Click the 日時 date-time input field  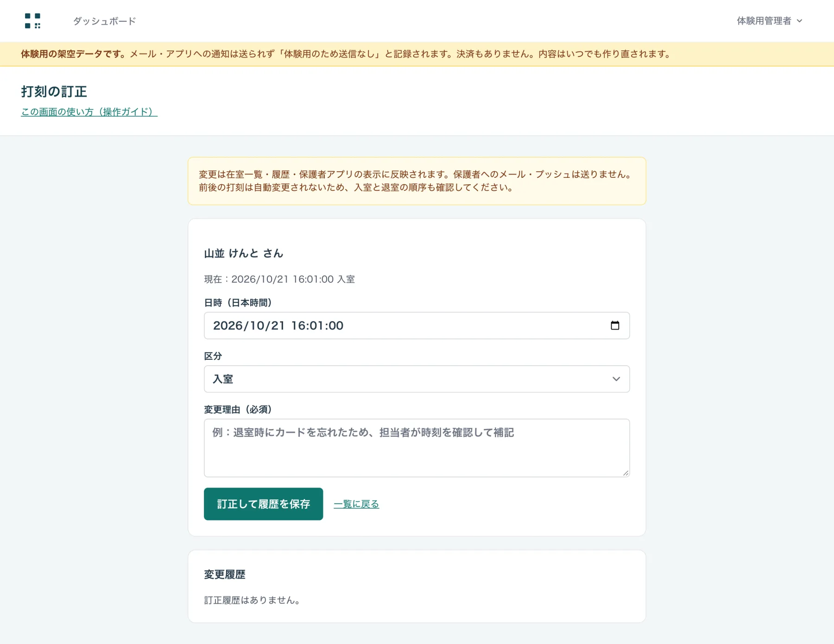tap(417, 325)
